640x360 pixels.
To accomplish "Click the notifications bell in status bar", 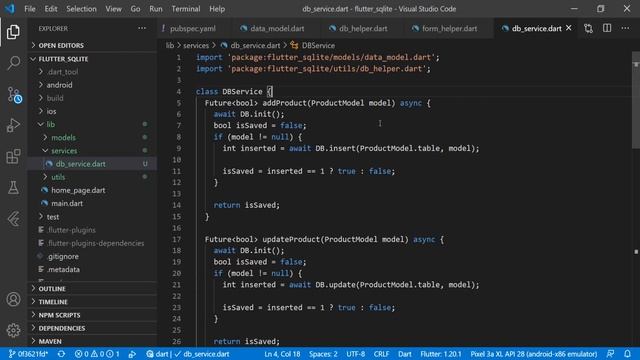I will 627,354.
